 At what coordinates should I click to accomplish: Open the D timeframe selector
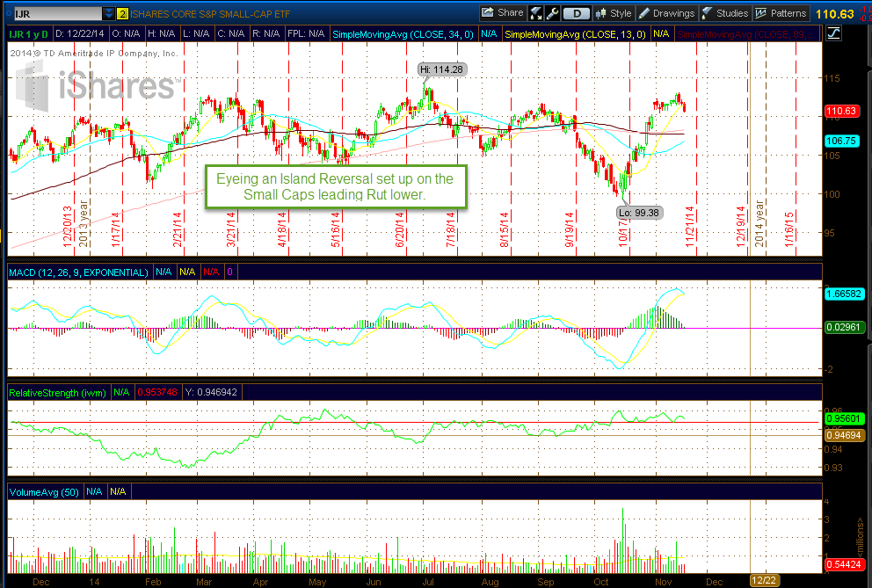576,13
